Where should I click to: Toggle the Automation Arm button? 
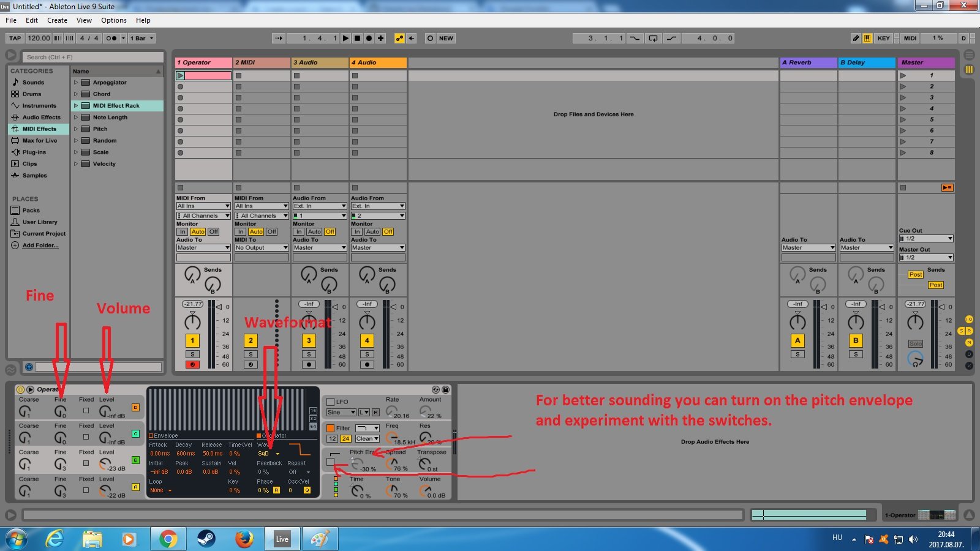pos(399,38)
